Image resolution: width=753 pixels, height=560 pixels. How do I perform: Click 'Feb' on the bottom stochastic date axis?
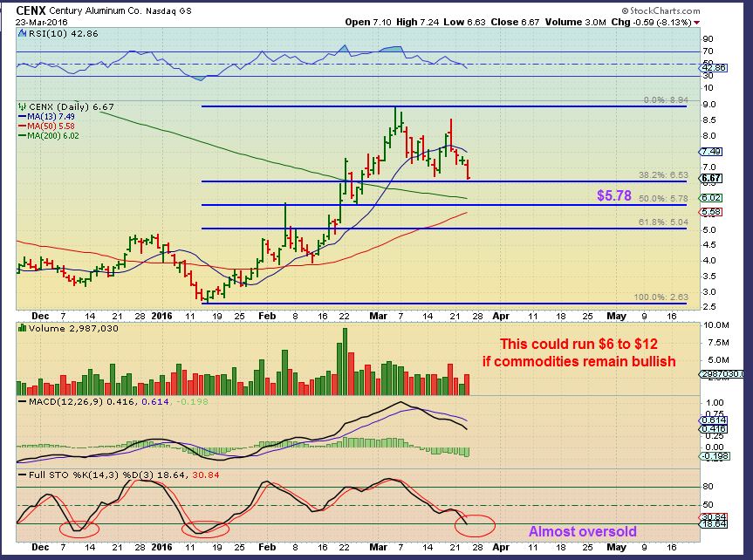click(x=267, y=547)
